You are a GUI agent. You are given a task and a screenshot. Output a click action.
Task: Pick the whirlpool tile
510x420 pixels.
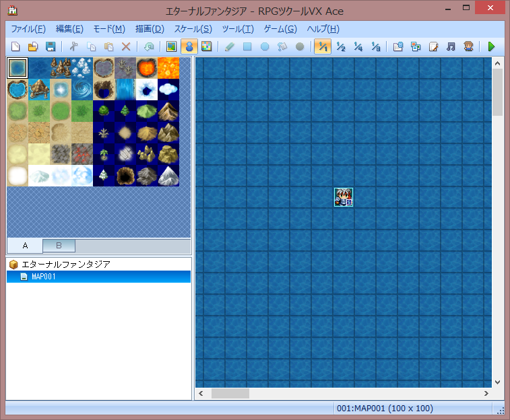[82, 90]
